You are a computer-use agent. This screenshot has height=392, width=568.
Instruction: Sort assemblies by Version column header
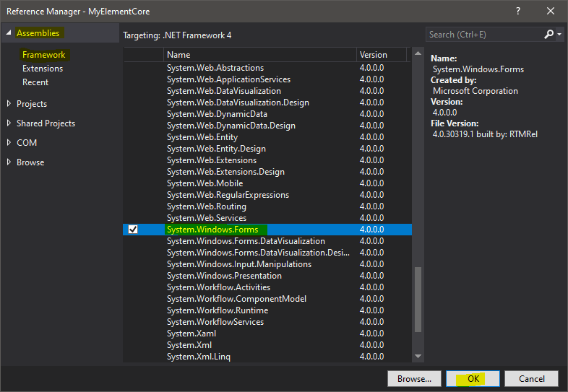tap(380, 55)
